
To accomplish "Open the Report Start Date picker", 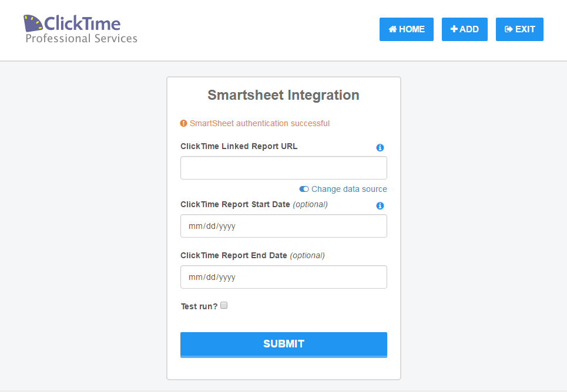I will point(283,226).
